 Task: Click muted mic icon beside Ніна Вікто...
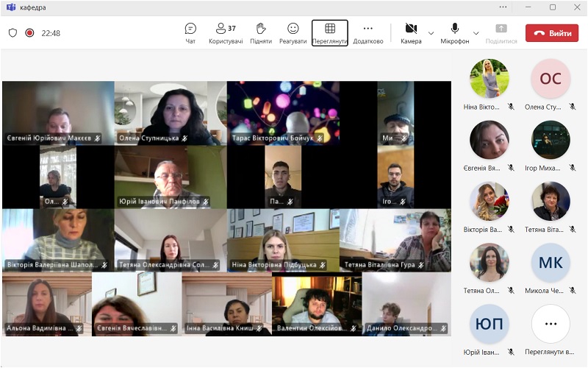tap(511, 107)
